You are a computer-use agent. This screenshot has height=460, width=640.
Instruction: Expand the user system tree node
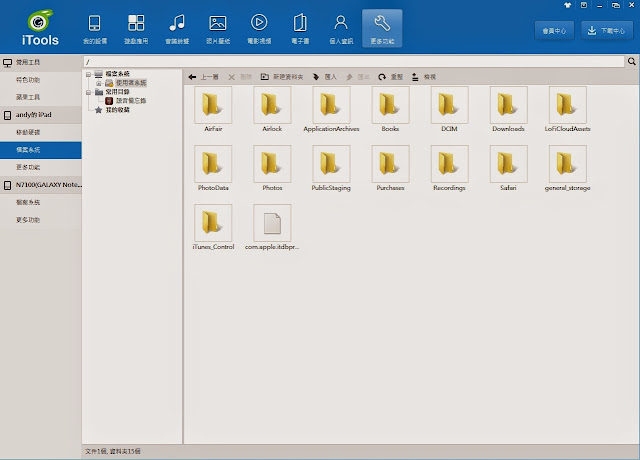(98, 83)
